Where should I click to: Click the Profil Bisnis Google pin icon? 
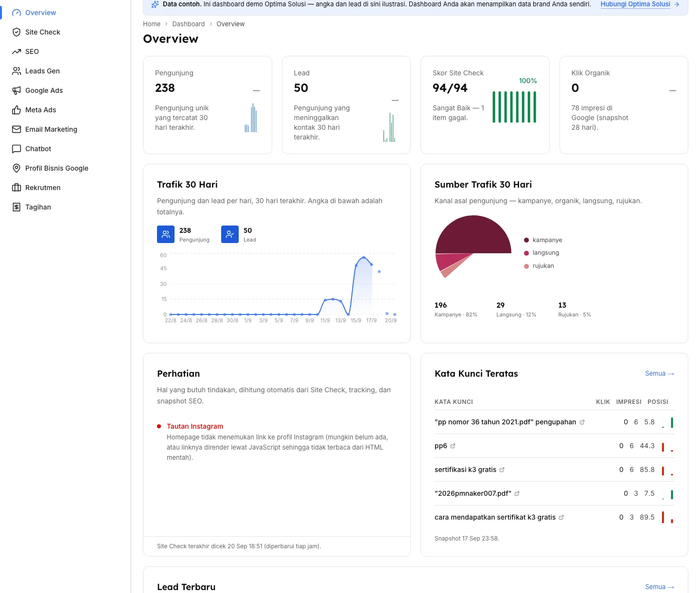17,168
